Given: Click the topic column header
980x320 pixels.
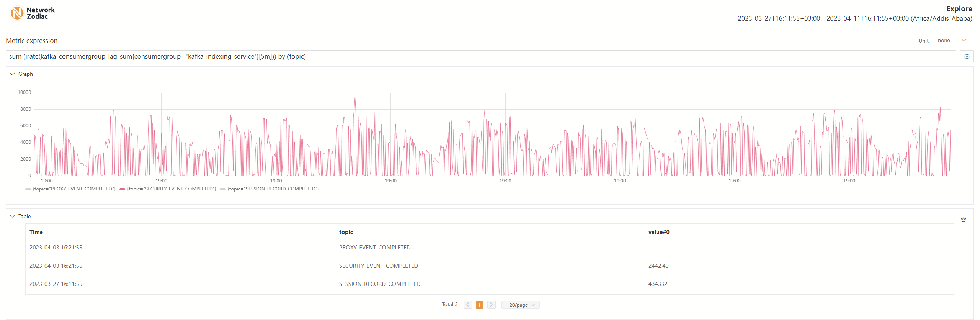Looking at the screenshot, I should (346, 232).
